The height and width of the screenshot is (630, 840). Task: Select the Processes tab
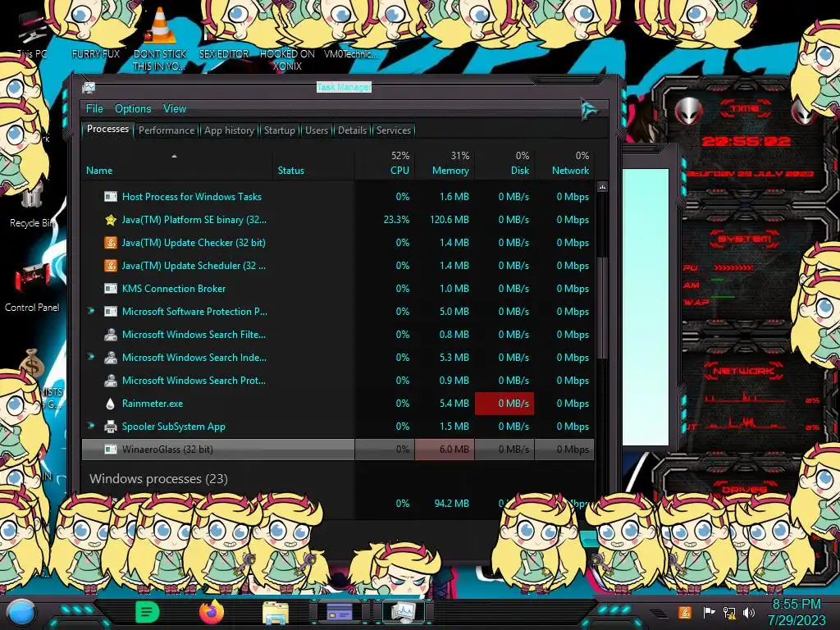click(x=107, y=129)
